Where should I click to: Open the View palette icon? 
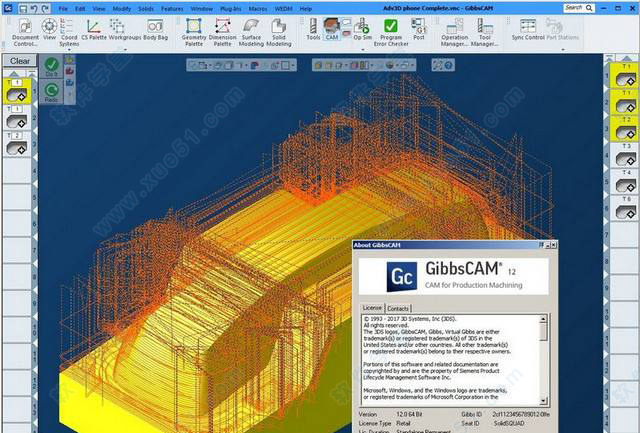coord(49,29)
